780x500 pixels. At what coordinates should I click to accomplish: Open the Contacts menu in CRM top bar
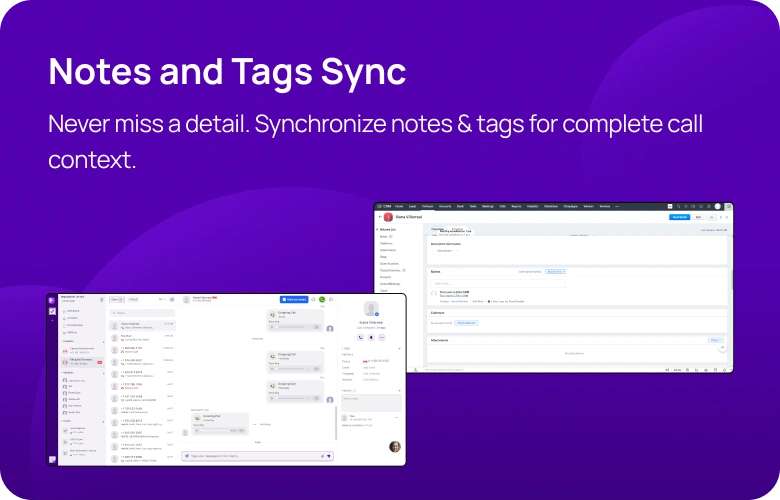pyautogui.click(x=427, y=206)
